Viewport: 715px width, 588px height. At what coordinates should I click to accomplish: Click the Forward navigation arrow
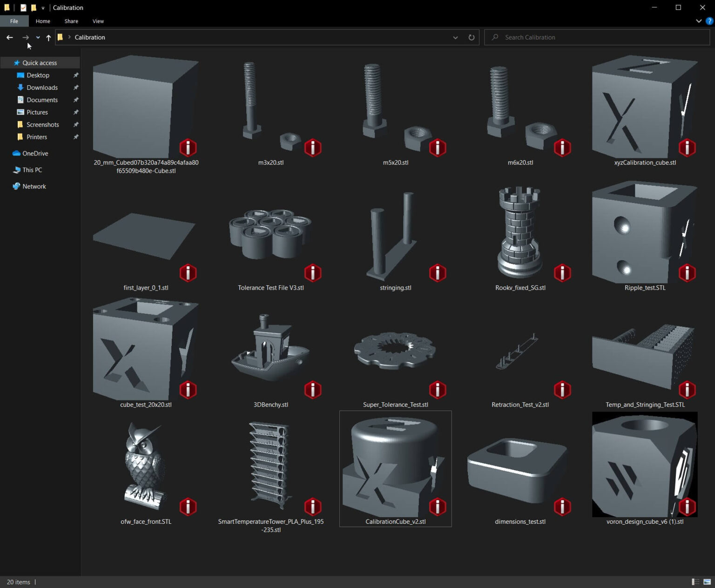[26, 37]
